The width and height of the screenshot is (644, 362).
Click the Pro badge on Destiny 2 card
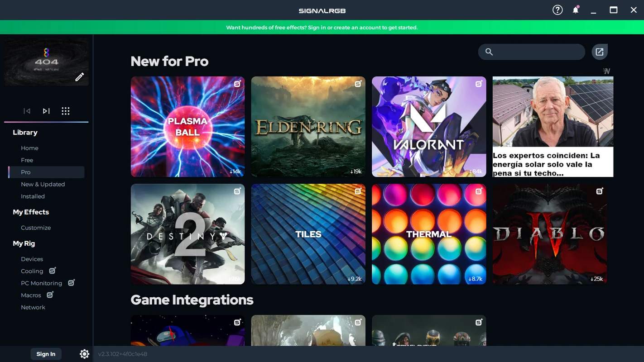point(238,191)
